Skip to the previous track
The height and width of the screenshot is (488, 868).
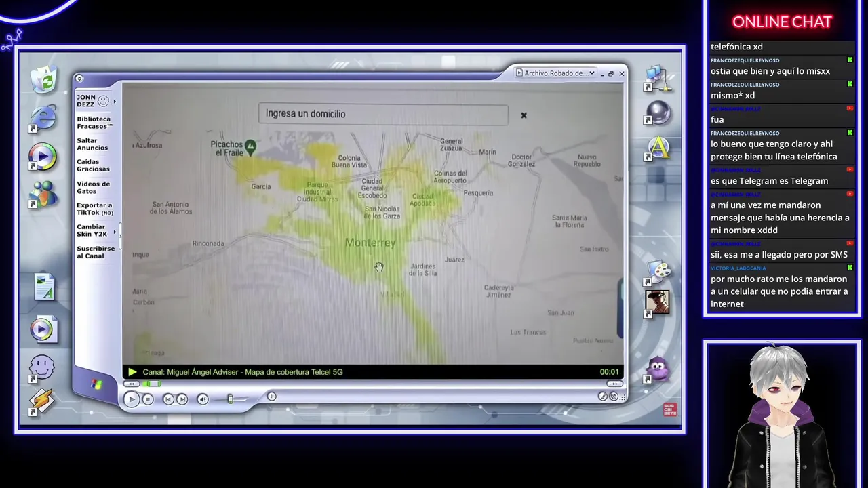click(x=168, y=399)
